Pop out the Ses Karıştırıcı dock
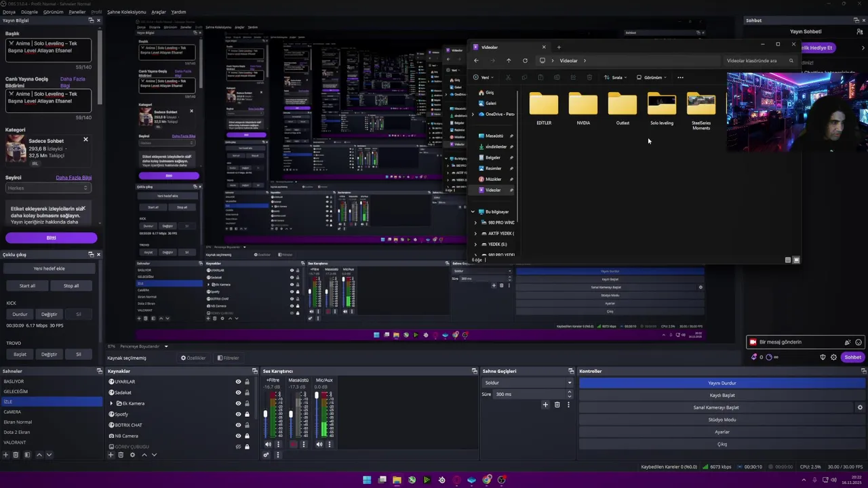The height and width of the screenshot is (488, 868). pyautogui.click(x=475, y=371)
